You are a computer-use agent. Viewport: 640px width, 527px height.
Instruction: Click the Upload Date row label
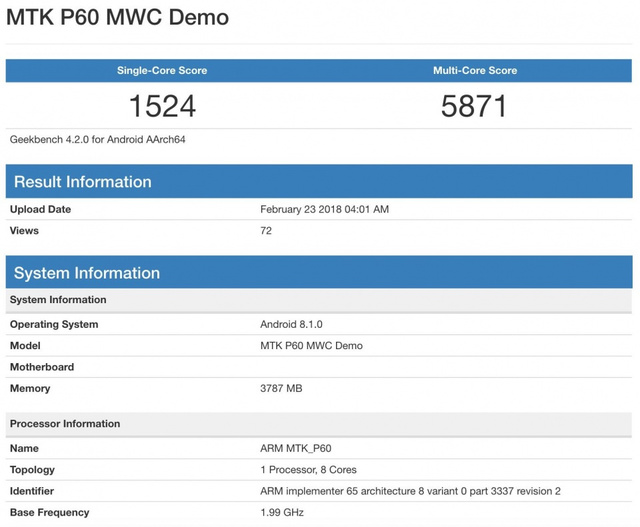[x=40, y=209]
